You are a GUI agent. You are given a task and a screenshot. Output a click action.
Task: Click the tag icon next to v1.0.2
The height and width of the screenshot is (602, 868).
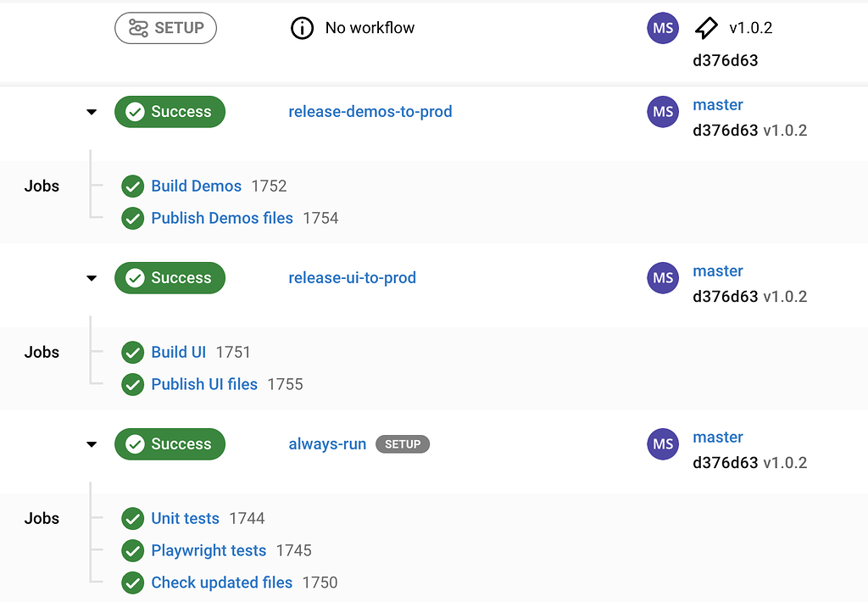point(706,27)
